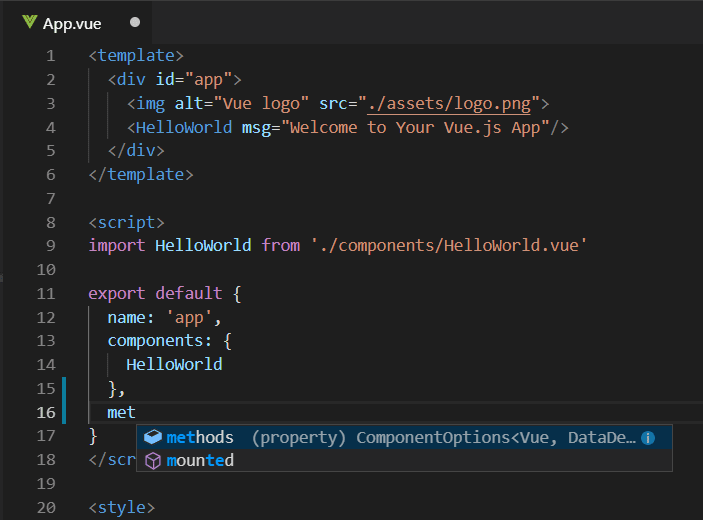
Task: Click the methods suggestion property icon
Action: 153,437
